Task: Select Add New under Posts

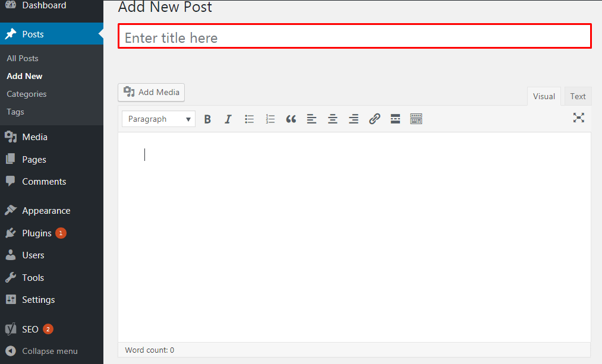Action: [24, 76]
